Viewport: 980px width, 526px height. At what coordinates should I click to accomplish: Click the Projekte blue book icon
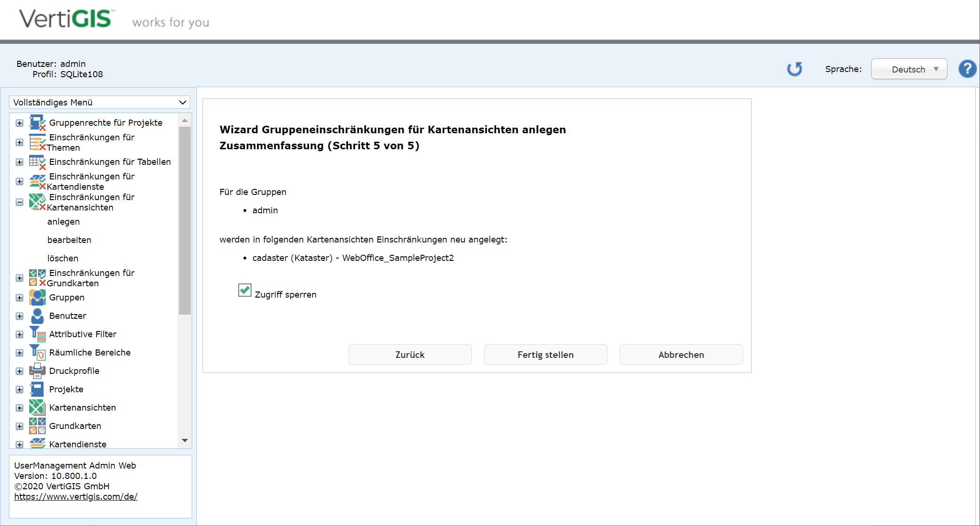coord(37,389)
